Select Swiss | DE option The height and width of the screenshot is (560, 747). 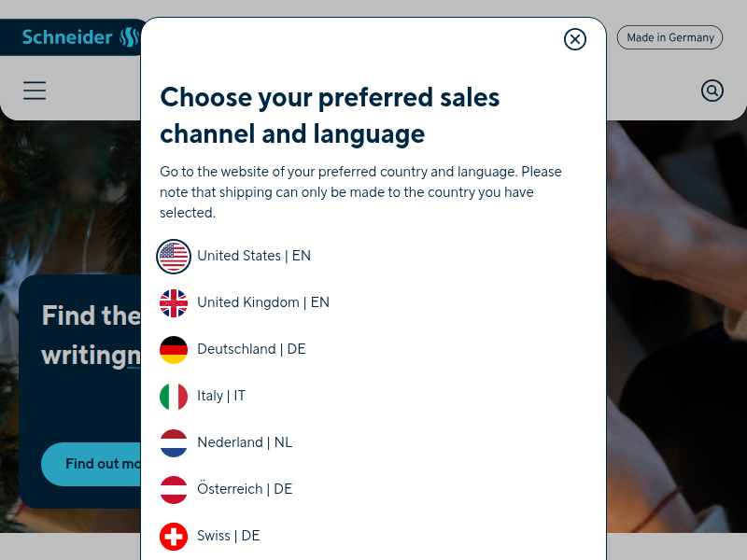pos(229,536)
